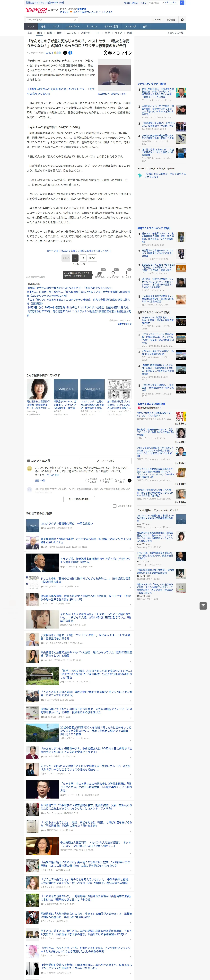The width and height of the screenshot is (210, 980).
Task: Go to article page 2
Action: (x=83, y=258)
